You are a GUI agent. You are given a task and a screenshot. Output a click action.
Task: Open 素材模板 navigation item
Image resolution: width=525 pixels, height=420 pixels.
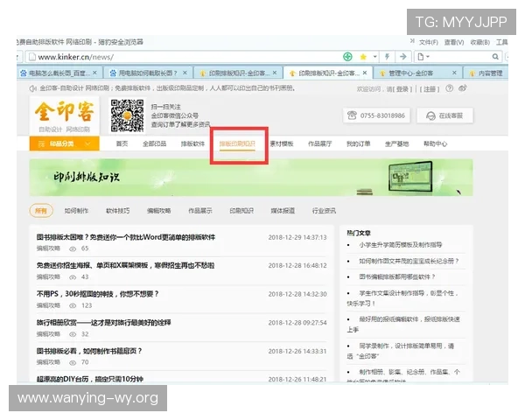282,143
